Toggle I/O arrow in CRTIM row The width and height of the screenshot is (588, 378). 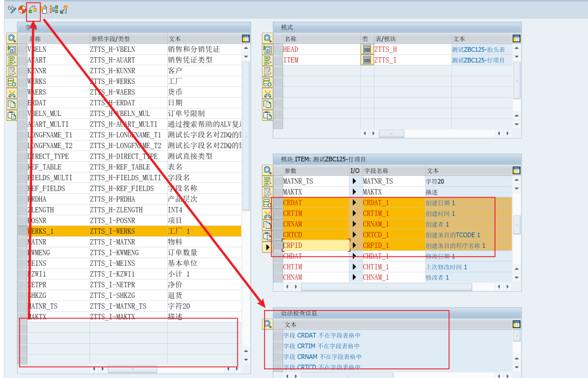(x=354, y=214)
